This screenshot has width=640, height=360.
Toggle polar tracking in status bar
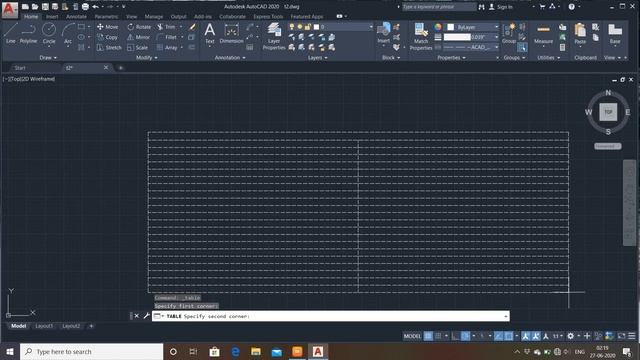(466, 336)
